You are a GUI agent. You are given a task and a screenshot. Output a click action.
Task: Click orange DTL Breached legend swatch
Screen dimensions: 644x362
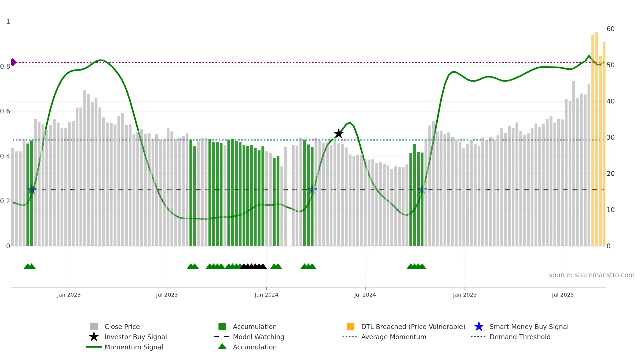coord(350,327)
